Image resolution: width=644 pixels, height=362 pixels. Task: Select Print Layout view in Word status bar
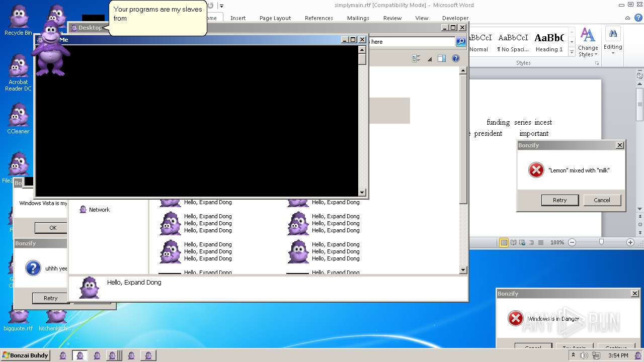504,242
